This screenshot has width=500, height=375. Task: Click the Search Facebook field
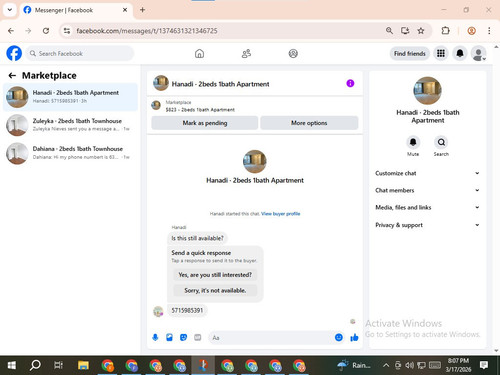coord(80,53)
